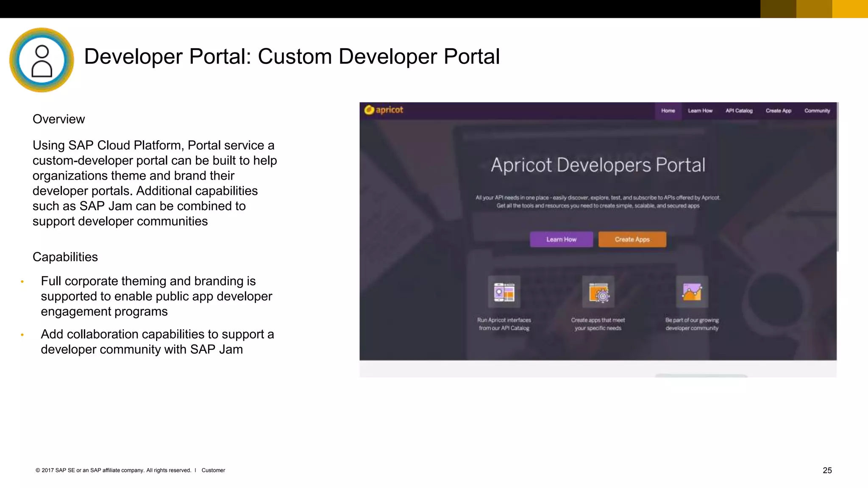
Task: Click the apricot logo in portal header
Action: [x=384, y=110]
